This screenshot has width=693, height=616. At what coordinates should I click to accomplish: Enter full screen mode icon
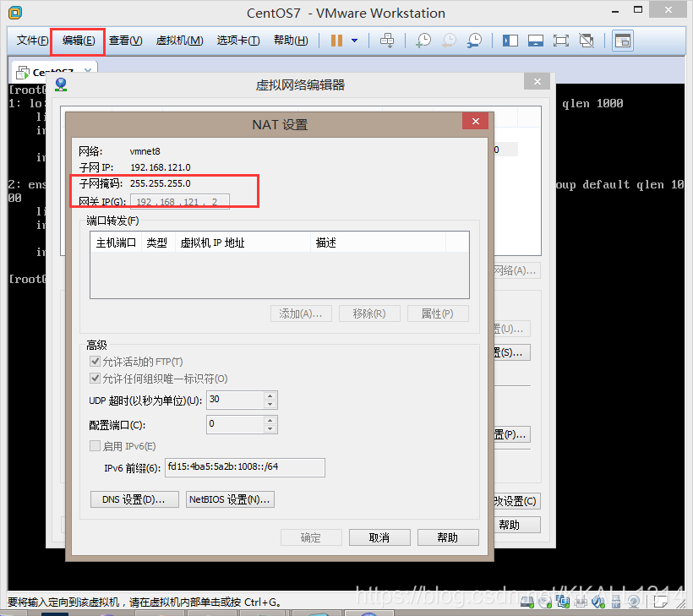561,41
